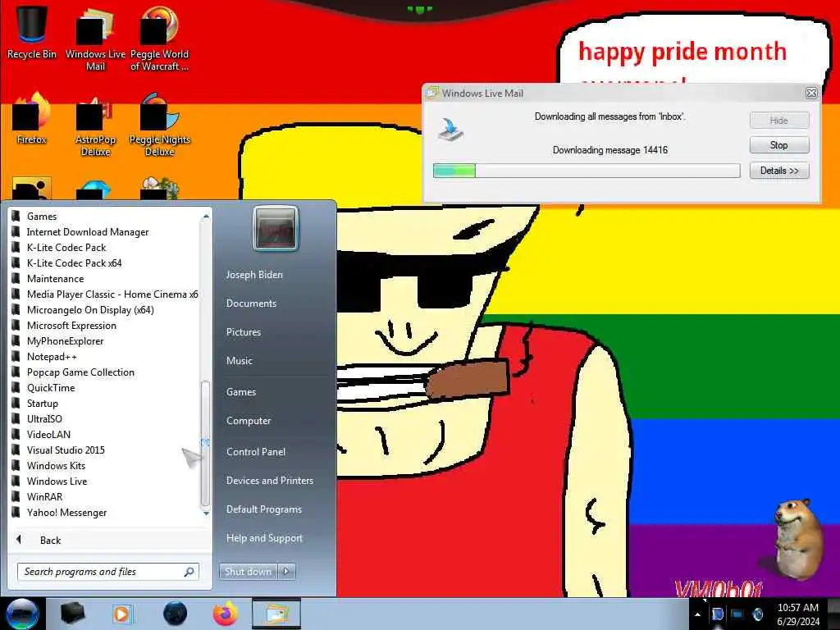
Task: Open Joseph Biden user folder link
Action: click(254, 274)
